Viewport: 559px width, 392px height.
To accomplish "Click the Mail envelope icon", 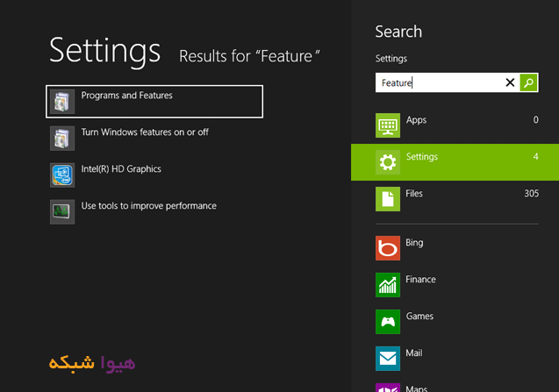I will [388, 359].
